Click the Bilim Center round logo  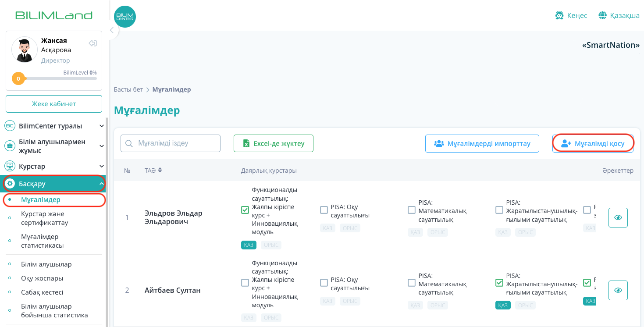point(125,17)
